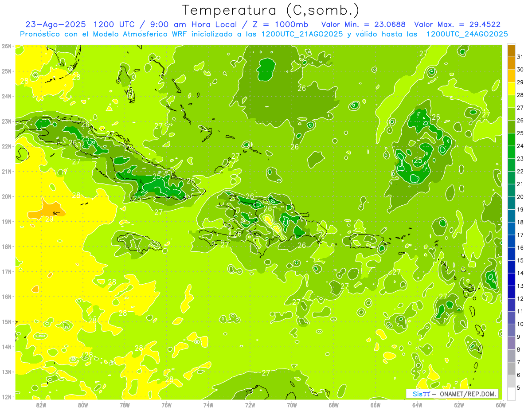This screenshot has height=411, width=532.
Task: Click the 19N latitude label
Action: [6, 222]
